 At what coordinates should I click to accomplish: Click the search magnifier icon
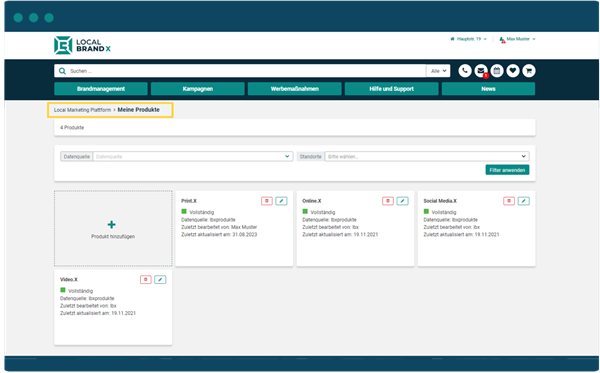[x=62, y=71]
